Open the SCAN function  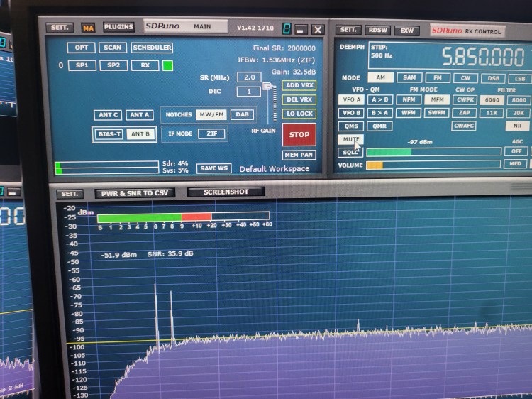113,48
